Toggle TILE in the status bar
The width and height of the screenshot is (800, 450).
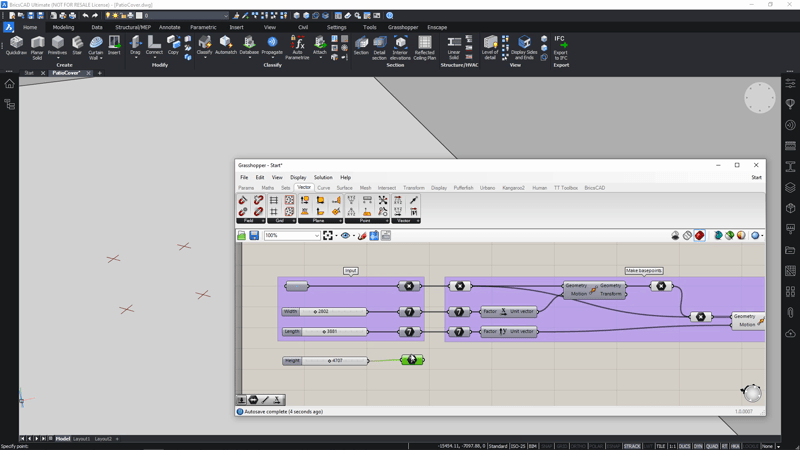[661, 446]
